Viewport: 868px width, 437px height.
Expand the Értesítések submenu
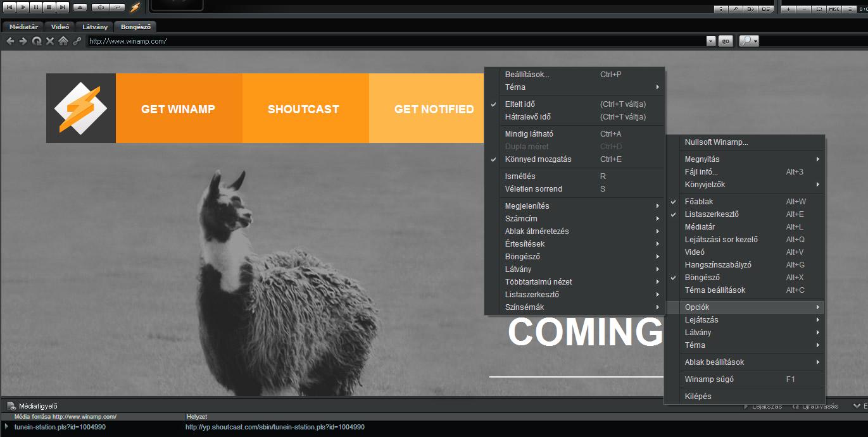[x=574, y=244]
